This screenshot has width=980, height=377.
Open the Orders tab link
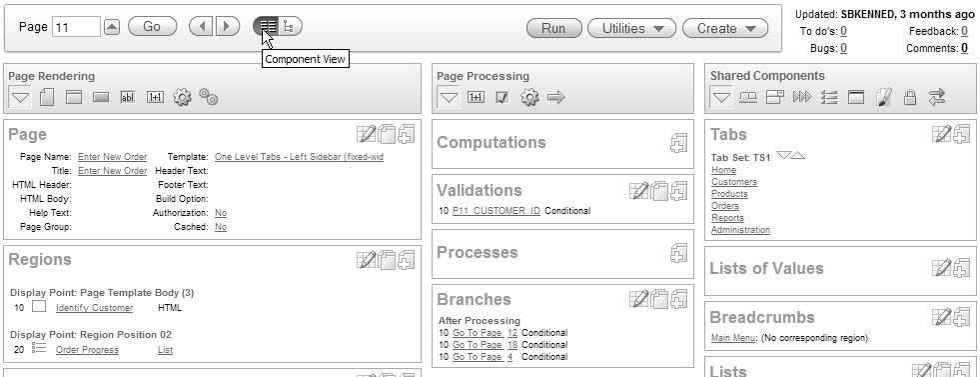[725, 206]
